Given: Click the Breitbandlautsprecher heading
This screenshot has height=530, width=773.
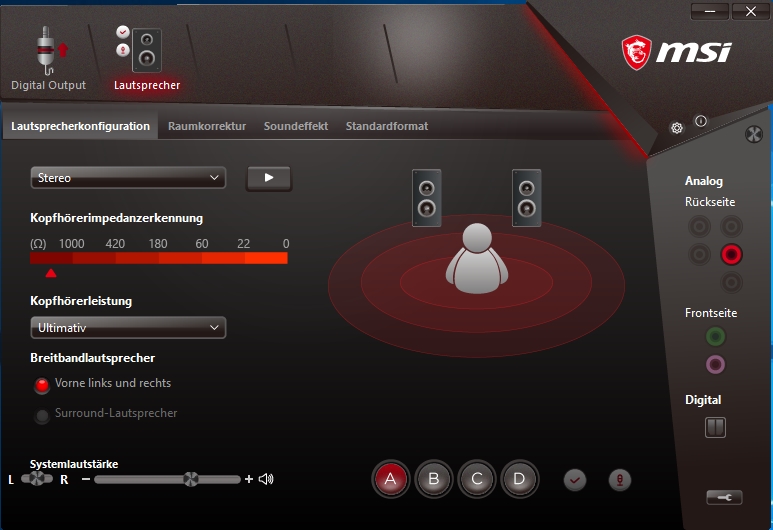Looking at the screenshot, I should 93,358.
